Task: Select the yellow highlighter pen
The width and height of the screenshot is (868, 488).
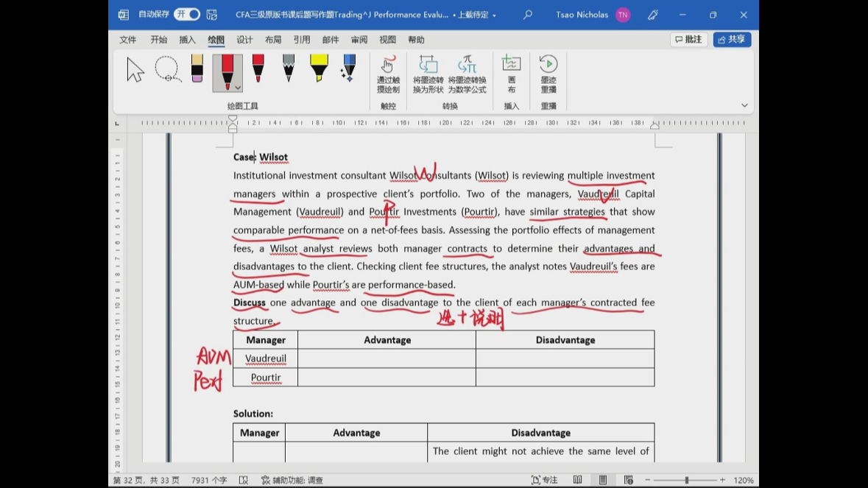Action: pos(319,69)
